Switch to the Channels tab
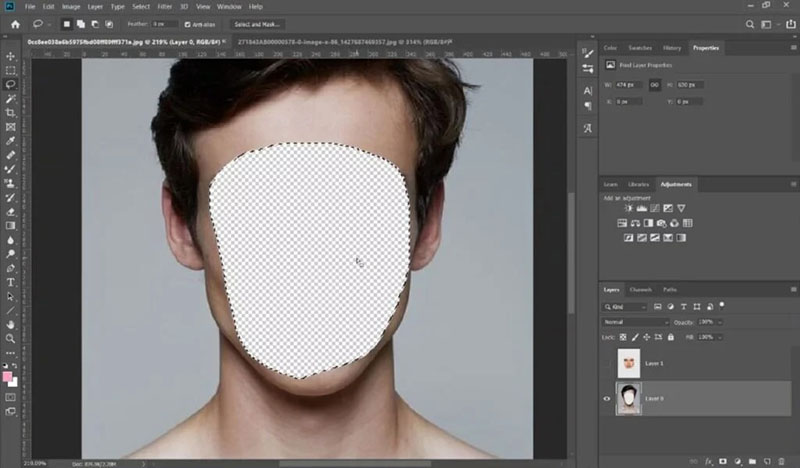The height and width of the screenshot is (468, 800). coord(640,290)
